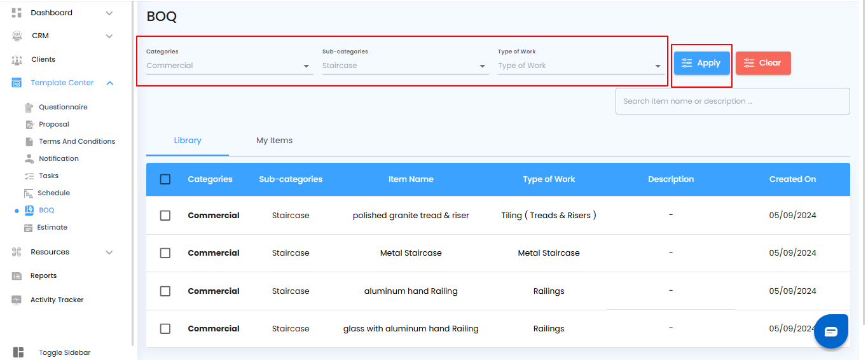Tick the polished granite tread & riser checkbox
Screen dimensions: 868x360
pos(165,216)
